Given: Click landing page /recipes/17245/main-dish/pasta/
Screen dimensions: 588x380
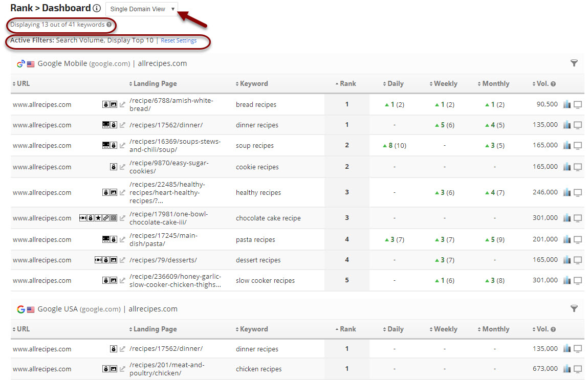Looking at the screenshot, I should (163, 239).
